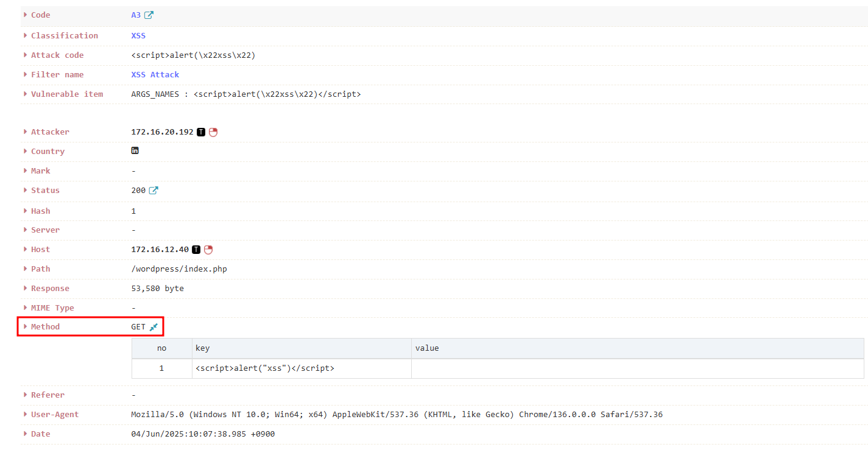Click the Server field label
The width and height of the screenshot is (868, 464).
[x=45, y=230]
